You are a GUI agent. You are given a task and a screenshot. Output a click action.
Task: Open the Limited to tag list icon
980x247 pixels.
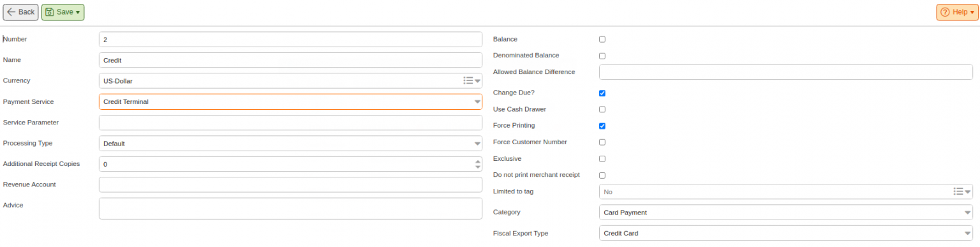pyautogui.click(x=958, y=191)
